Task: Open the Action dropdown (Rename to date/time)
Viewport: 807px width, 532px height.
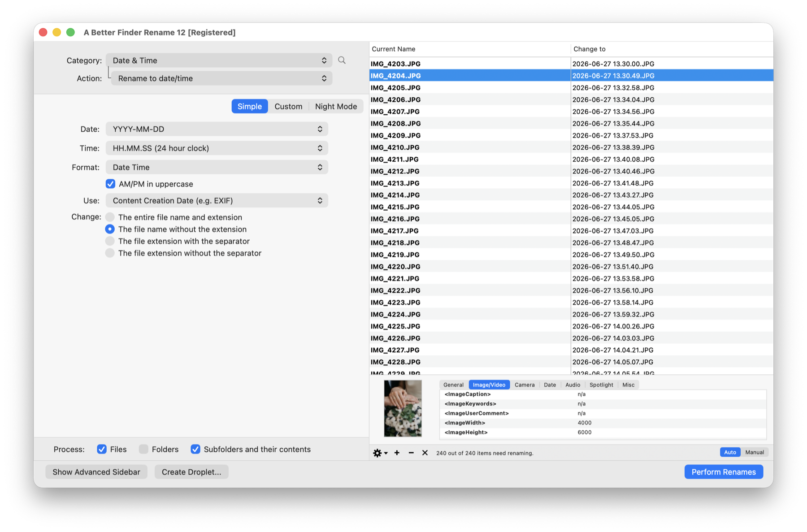Action: (x=221, y=78)
